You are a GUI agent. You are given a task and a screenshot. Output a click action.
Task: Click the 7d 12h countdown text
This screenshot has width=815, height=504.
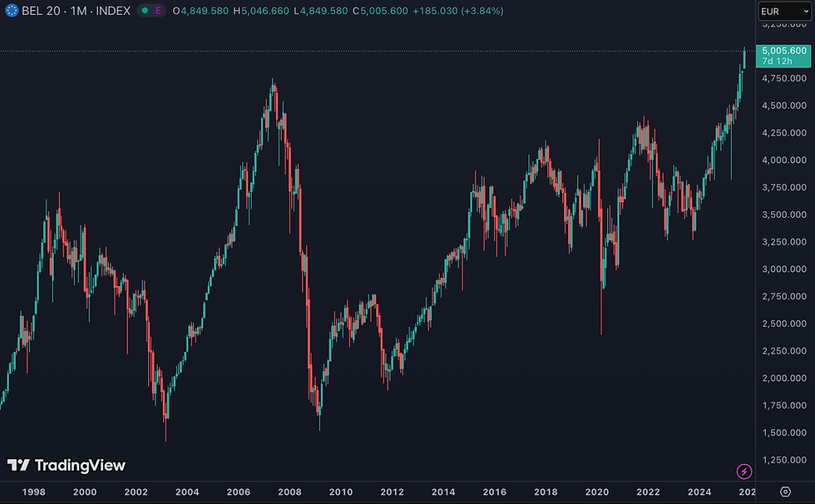coord(777,61)
